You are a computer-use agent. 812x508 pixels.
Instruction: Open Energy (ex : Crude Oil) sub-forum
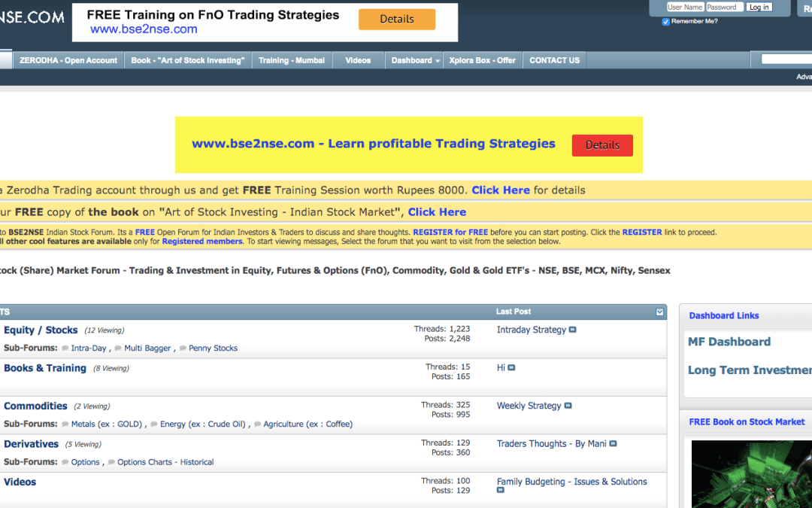click(202, 424)
